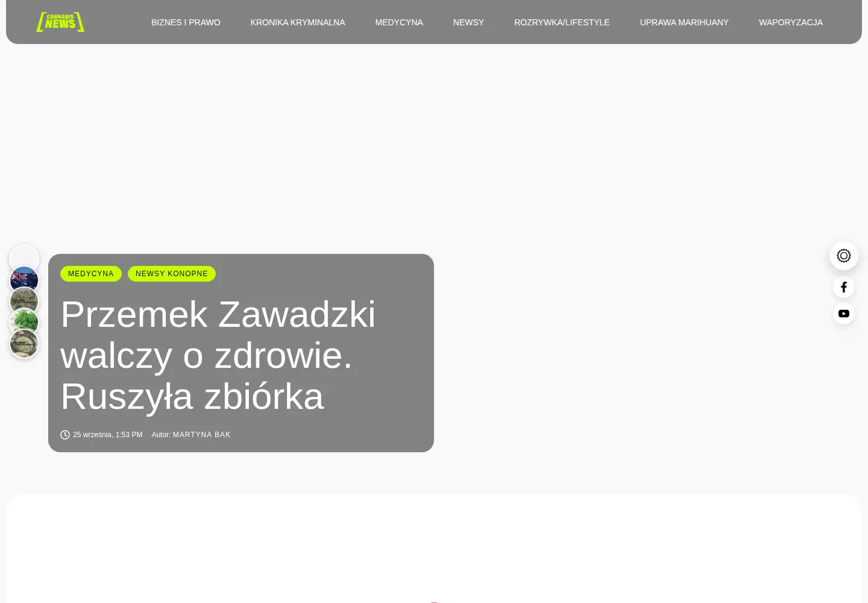Toggle the sun-shaped theme switch
This screenshot has height=603, width=868.
click(x=844, y=256)
